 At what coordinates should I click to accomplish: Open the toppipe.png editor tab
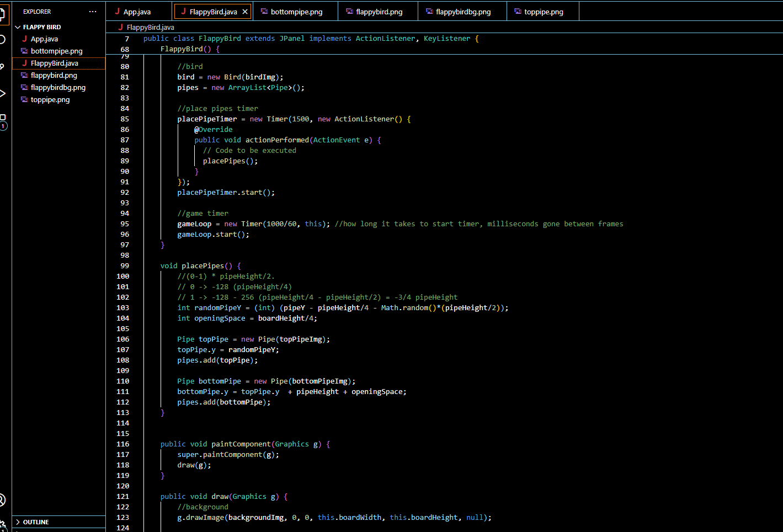[x=543, y=12]
